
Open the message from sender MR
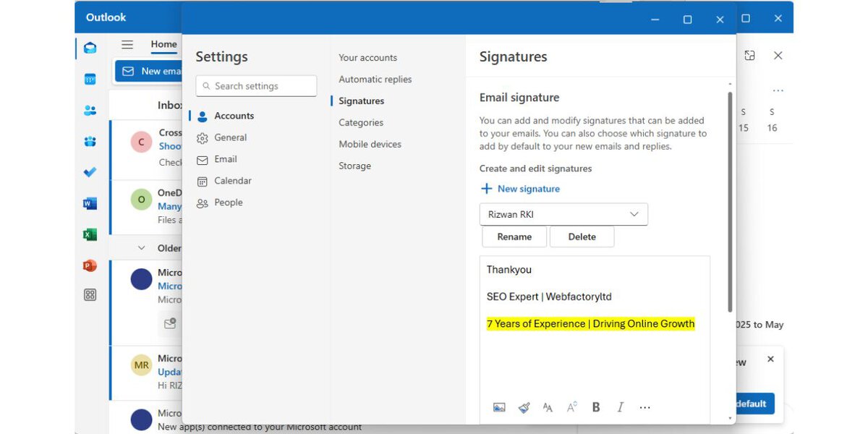pyautogui.click(x=146, y=373)
